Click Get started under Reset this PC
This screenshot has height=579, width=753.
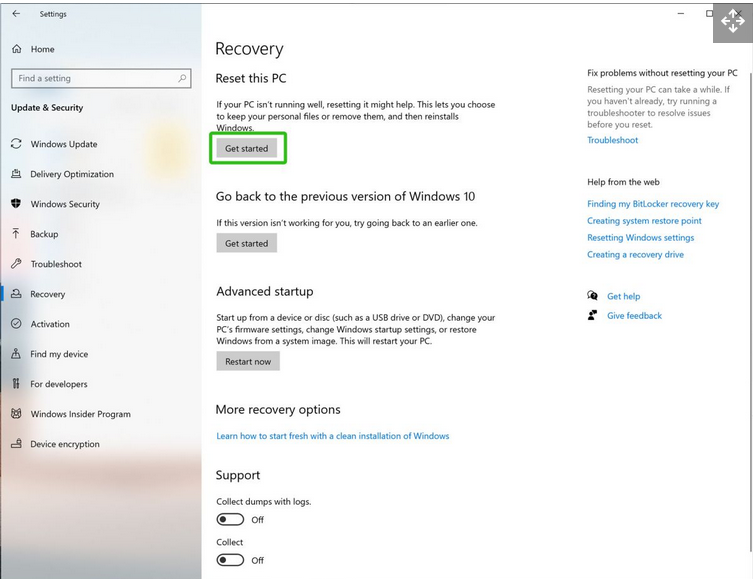point(246,148)
